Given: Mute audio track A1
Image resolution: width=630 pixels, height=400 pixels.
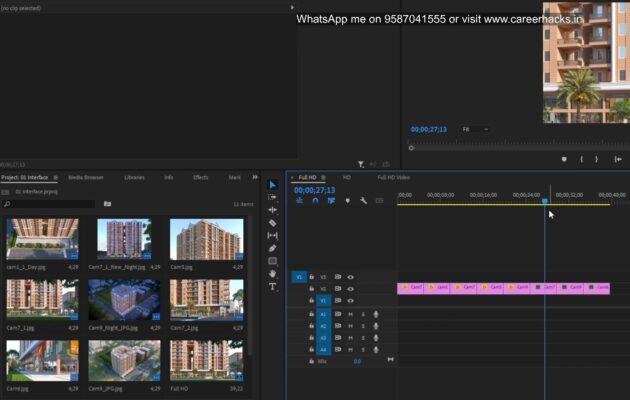Looking at the screenshot, I should click(x=350, y=314).
